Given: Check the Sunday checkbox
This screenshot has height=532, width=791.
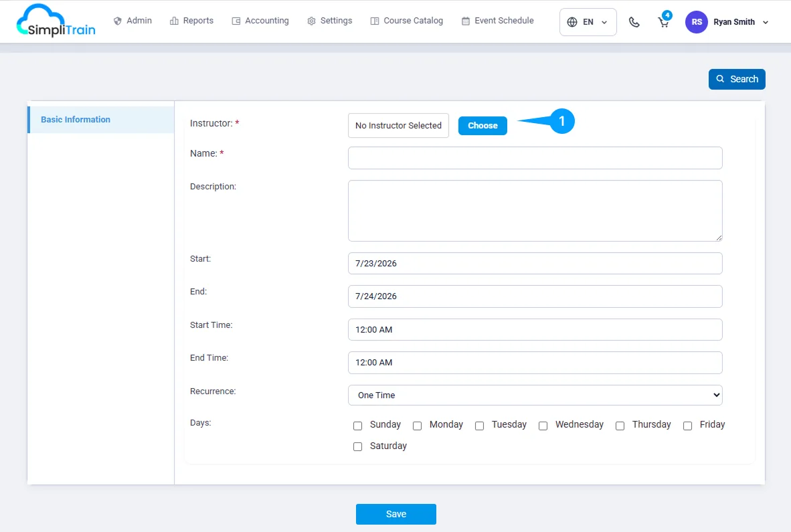Looking at the screenshot, I should pyautogui.click(x=357, y=426).
